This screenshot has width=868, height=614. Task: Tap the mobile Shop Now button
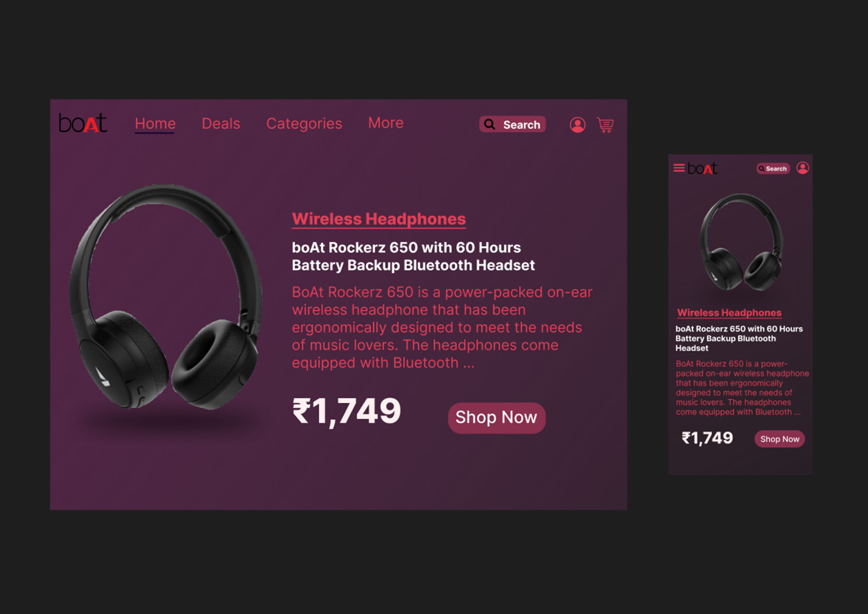click(x=780, y=439)
